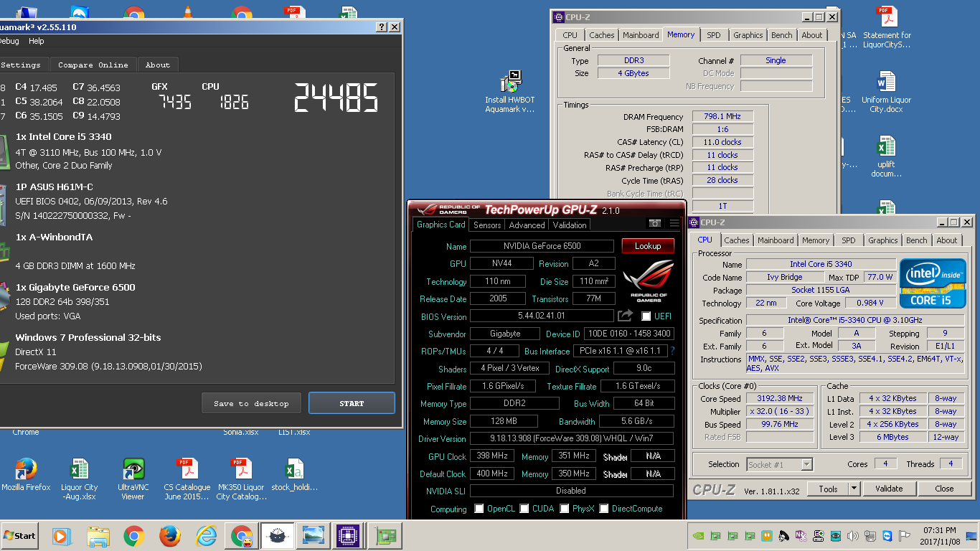Viewport: 980px width, 551px height.
Task: Toggle the CUDA computing checkbox
Action: [x=524, y=509]
